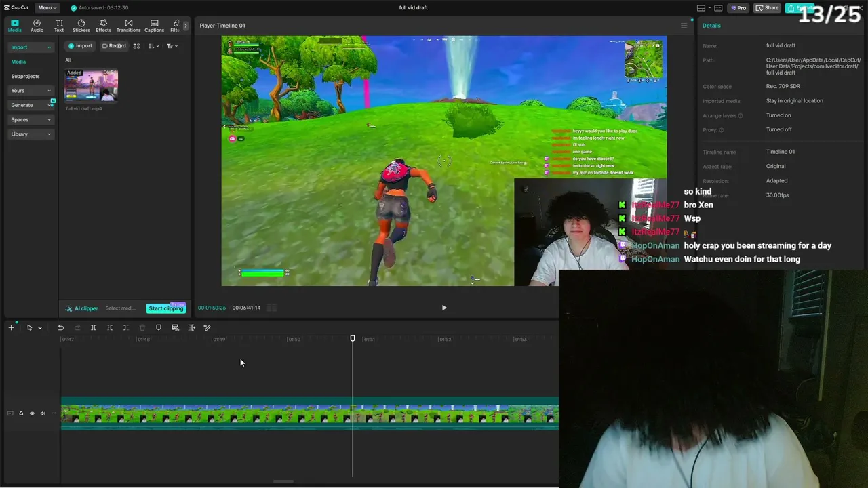Image resolution: width=868 pixels, height=488 pixels.
Task: Open the track's three-dot options
Action: tap(54, 413)
